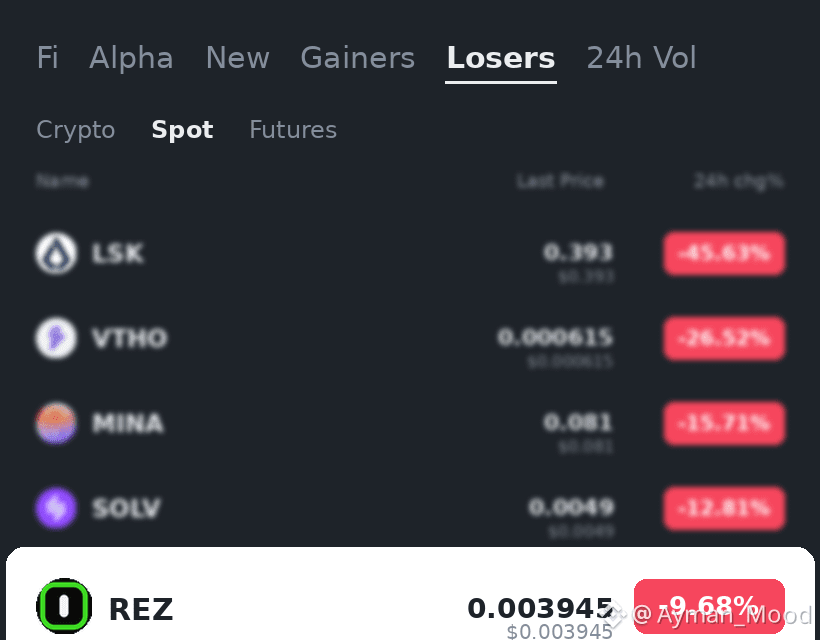This screenshot has width=820, height=640.
Task: Open the LSK coin icon
Action: (x=56, y=254)
